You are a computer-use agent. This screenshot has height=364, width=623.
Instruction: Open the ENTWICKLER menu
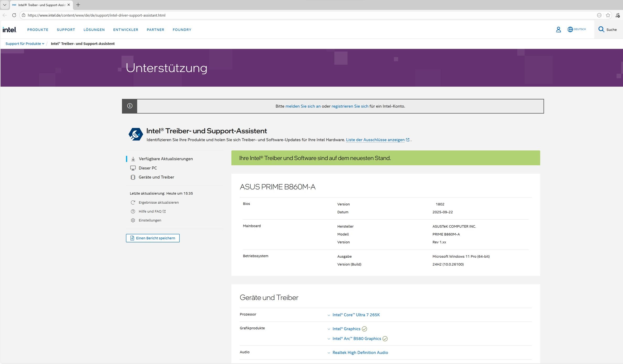(126, 30)
